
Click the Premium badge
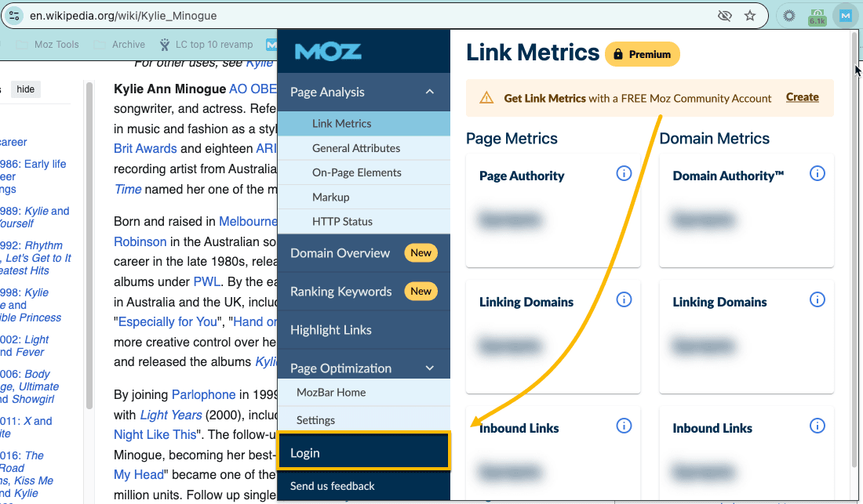(x=642, y=54)
